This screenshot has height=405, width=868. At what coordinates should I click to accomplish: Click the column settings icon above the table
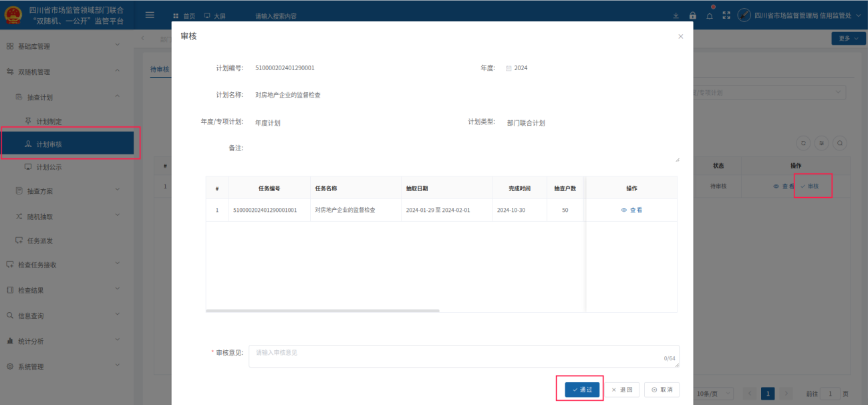[822, 143]
